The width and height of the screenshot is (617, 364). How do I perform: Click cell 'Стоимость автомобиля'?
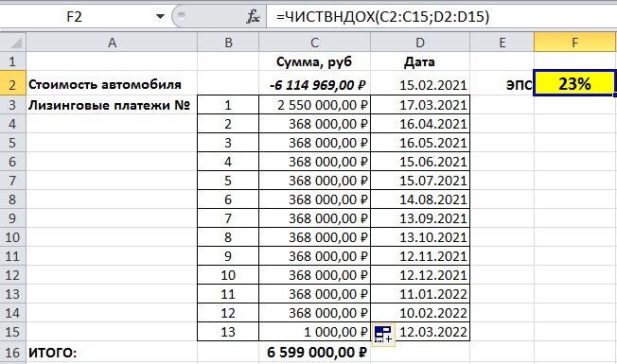tap(112, 84)
